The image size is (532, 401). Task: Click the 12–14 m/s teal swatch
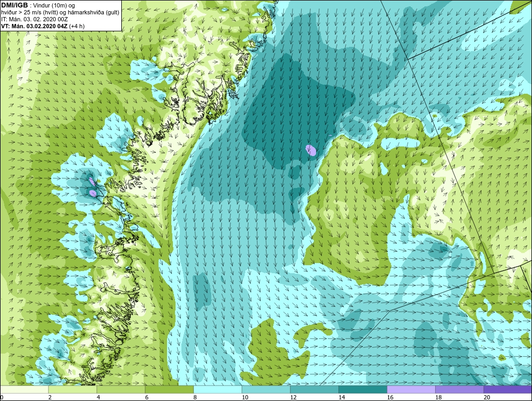(x=314, y=389)
